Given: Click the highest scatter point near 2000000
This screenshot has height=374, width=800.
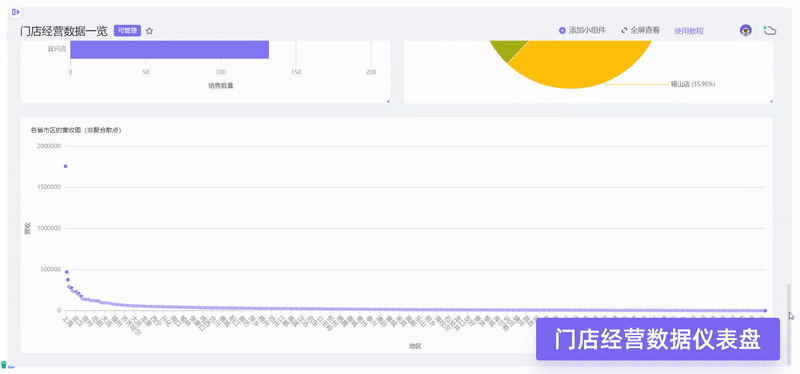Looking at the screenshot, I should point(65,166).
